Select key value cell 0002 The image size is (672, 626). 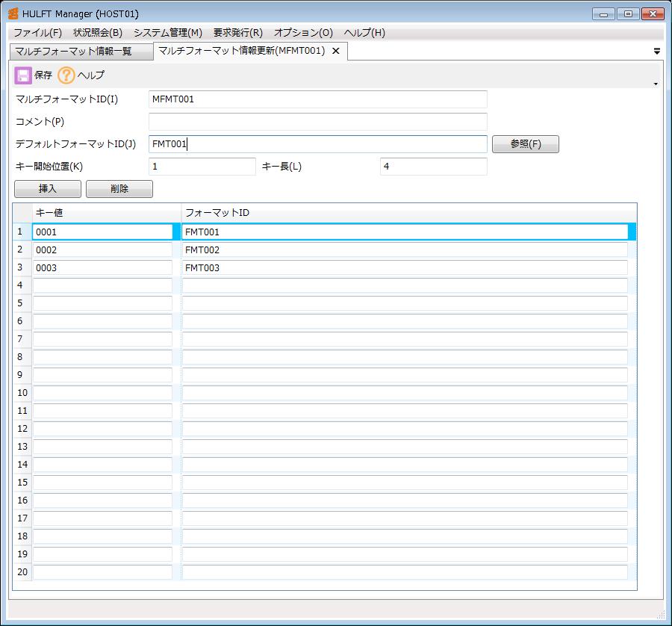coord(102,250)
